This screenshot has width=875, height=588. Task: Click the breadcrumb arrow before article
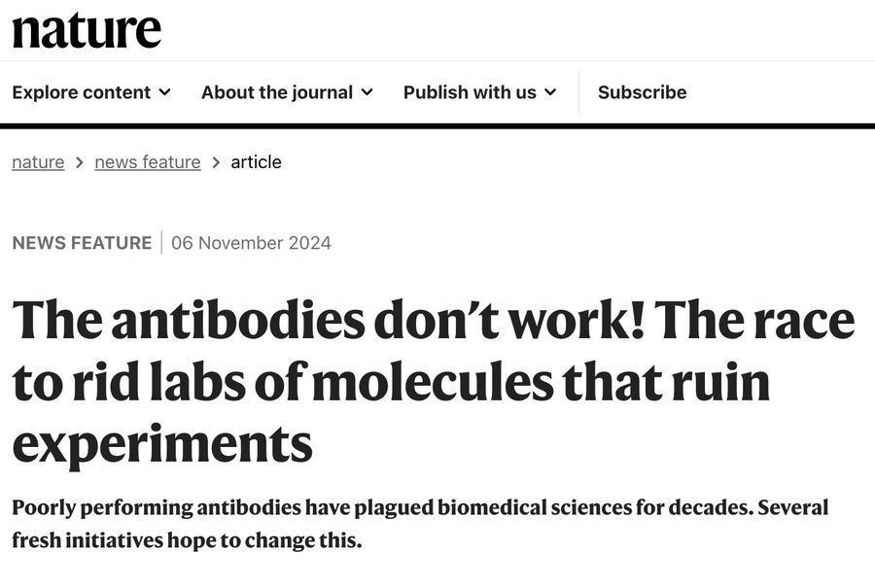tap(216, 162)
